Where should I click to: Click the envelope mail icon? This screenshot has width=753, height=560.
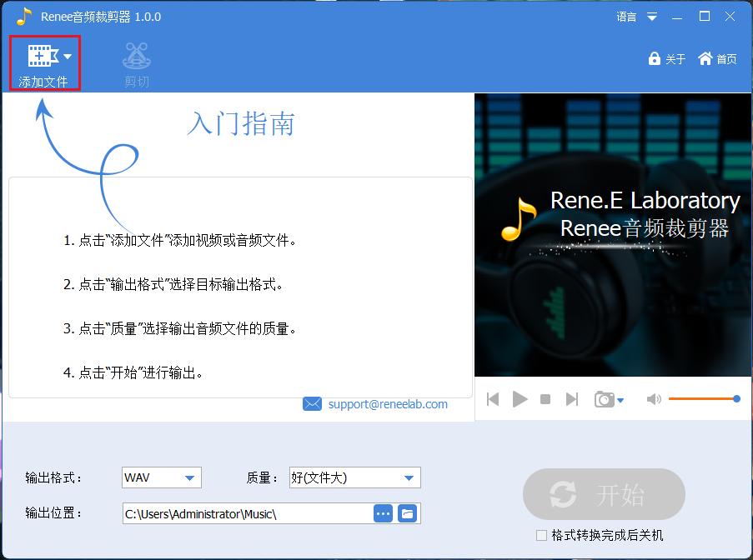pyautogui.click(x=312, y=404)
